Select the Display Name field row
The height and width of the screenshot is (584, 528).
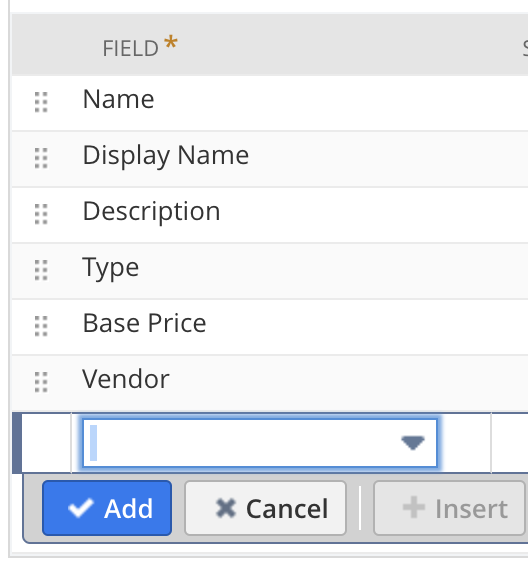pos(270,159)
